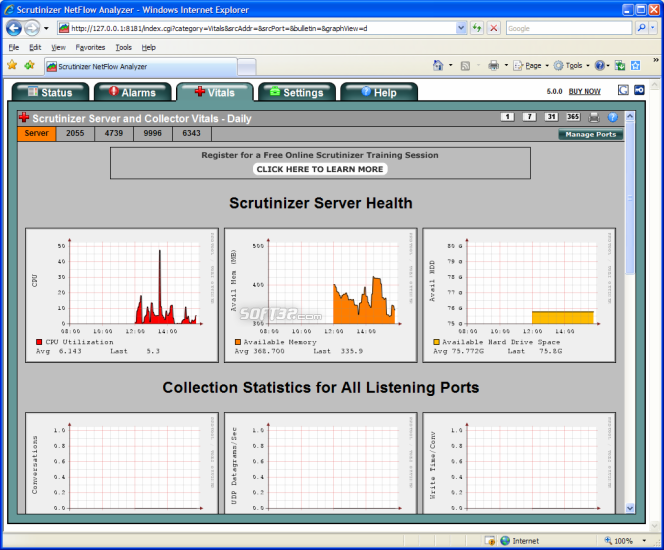
Task: Click the inner panel scroll-up arrow
Action: pyautogui.click(x=630, y=116)
